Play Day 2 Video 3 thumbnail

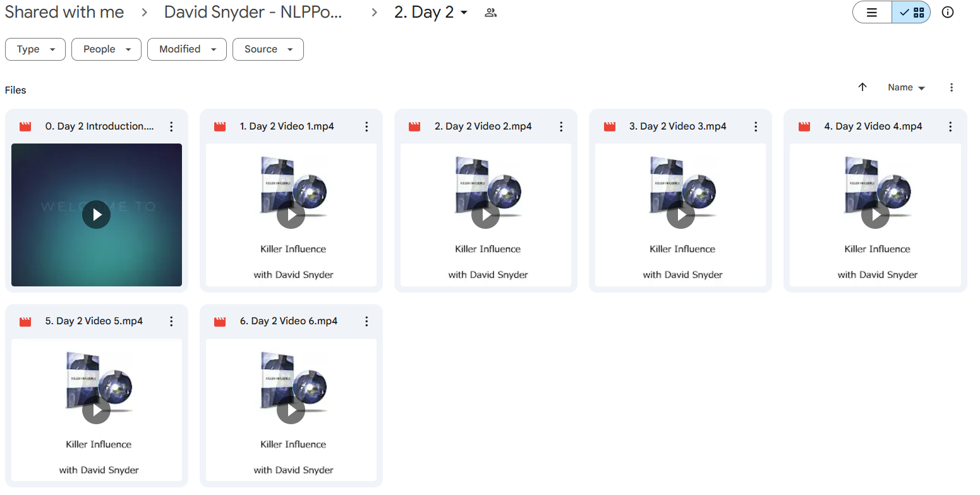tap(681, 215)
